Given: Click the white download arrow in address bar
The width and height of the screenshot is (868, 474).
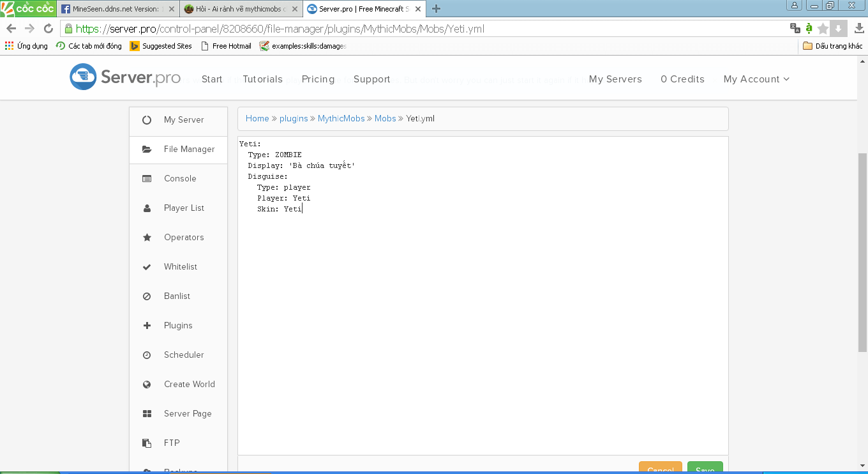Looking at the screenshot, I should (839, 28).
